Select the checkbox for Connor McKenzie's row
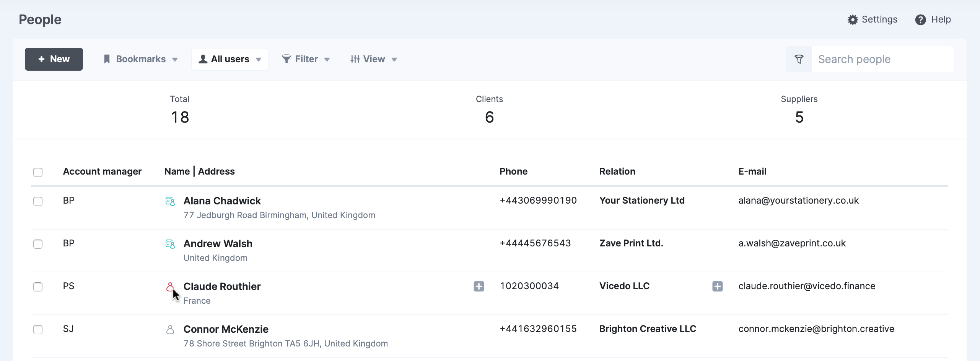 pos(38,329)
